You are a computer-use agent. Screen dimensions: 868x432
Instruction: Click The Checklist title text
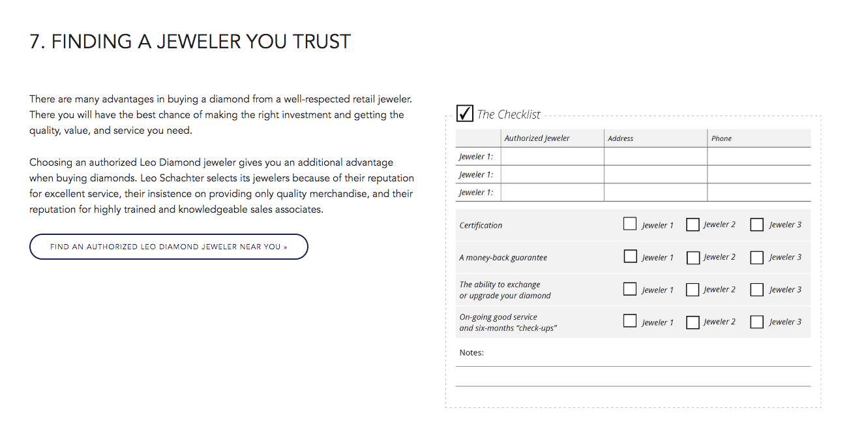[509, 114]
